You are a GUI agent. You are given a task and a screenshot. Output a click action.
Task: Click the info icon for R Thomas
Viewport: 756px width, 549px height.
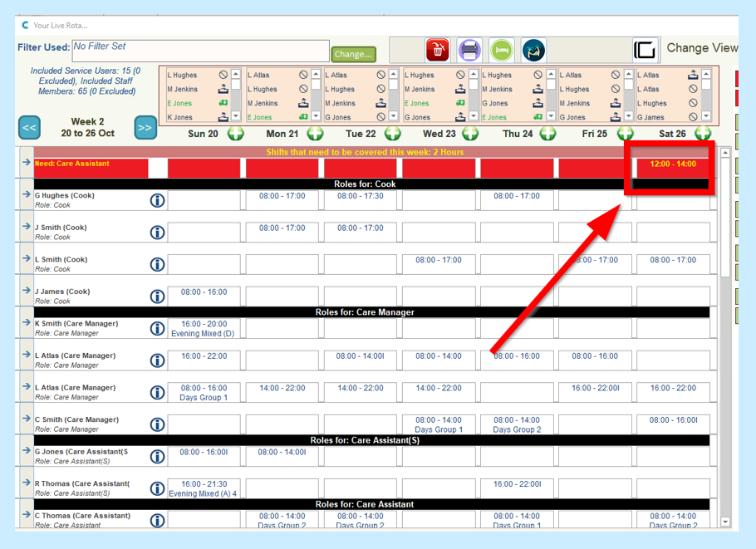tap(157, 488)
